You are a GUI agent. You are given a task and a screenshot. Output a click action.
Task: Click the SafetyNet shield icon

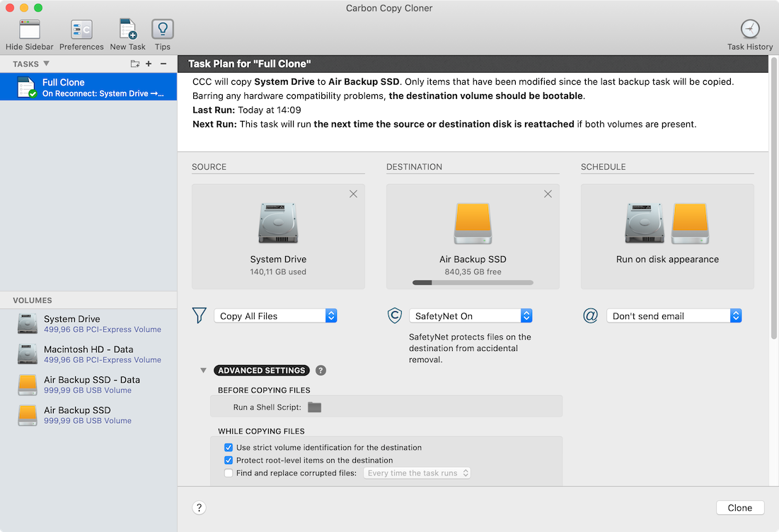pyautogui.click(x=395, y=316)
